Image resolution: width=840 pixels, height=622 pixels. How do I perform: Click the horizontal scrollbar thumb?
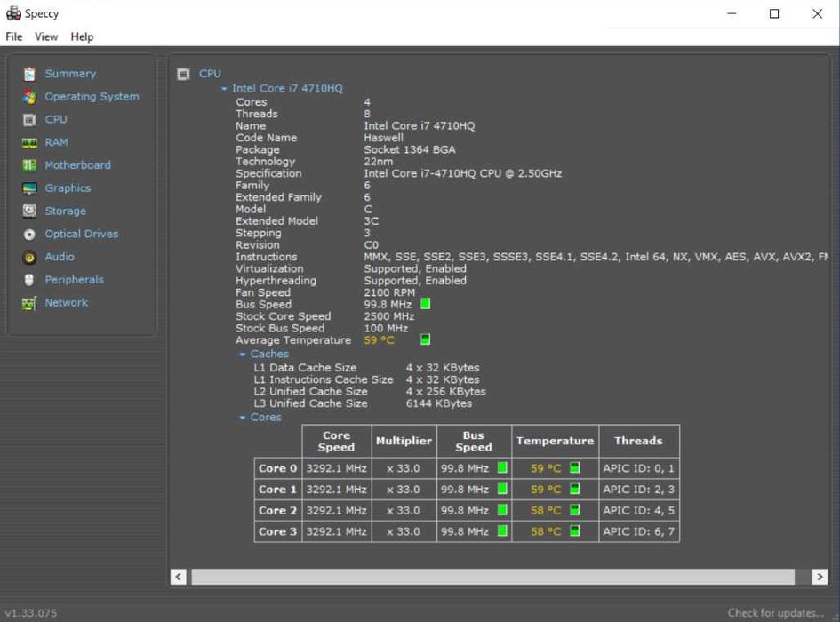pyautogui.click(x=492, y=577)
